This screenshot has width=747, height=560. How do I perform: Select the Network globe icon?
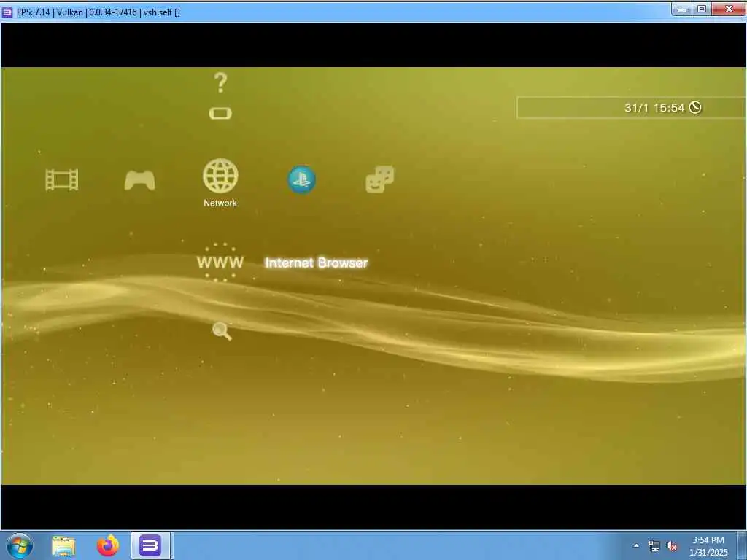coord(220,176)
